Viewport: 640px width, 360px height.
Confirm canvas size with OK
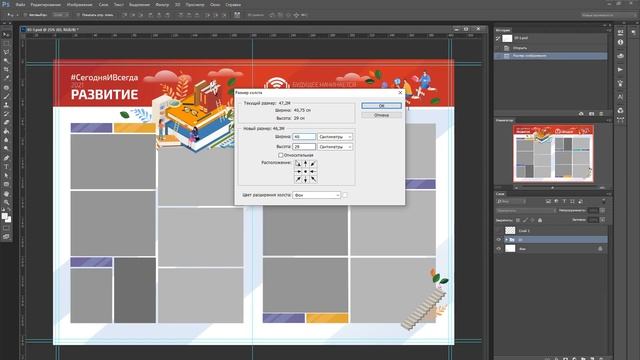click(x=381, y=106)
